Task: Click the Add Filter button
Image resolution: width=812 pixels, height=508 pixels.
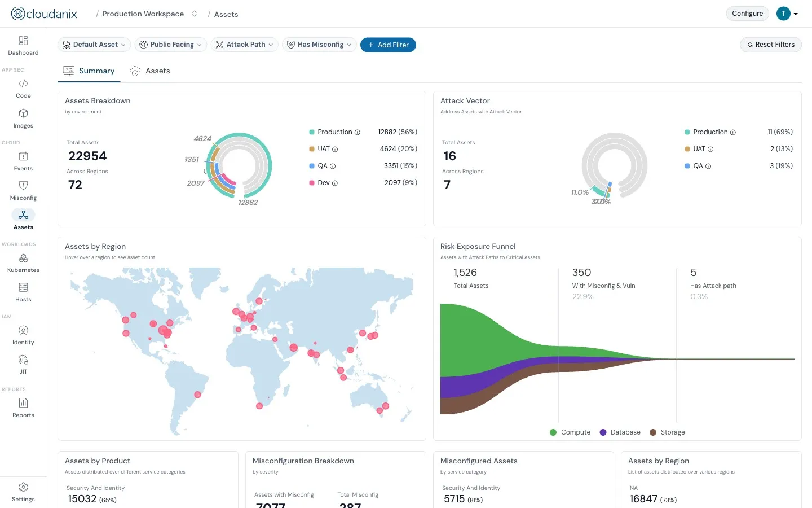Action: (388, 45)
